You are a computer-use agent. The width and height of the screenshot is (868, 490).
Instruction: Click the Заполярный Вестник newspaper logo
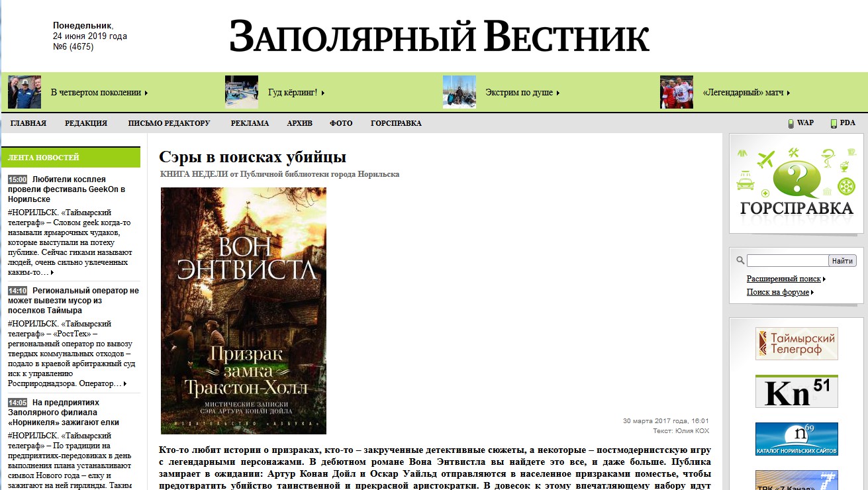pyautogui.click(x=440, y=36)
